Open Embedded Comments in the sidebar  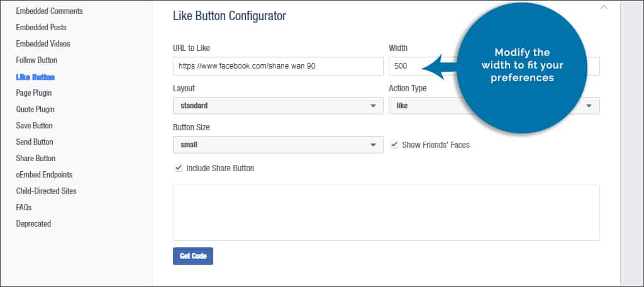point(49,11)
